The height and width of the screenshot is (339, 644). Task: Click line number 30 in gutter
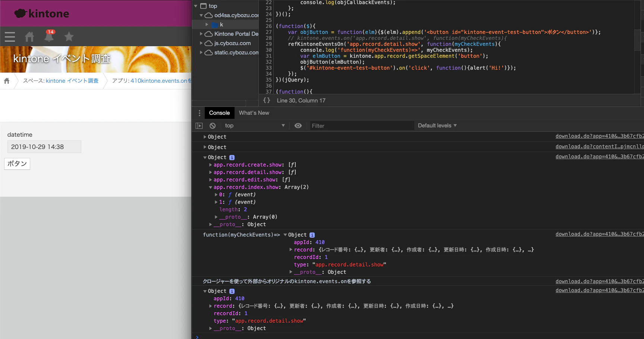(268, 50)
